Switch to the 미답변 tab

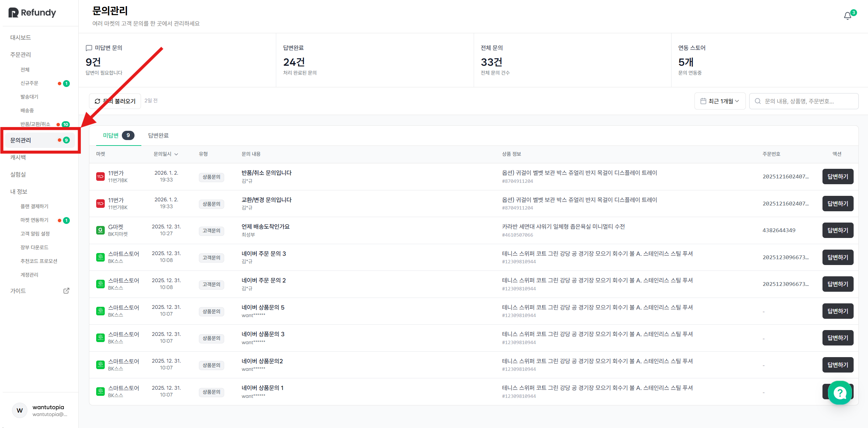(118, 135)
